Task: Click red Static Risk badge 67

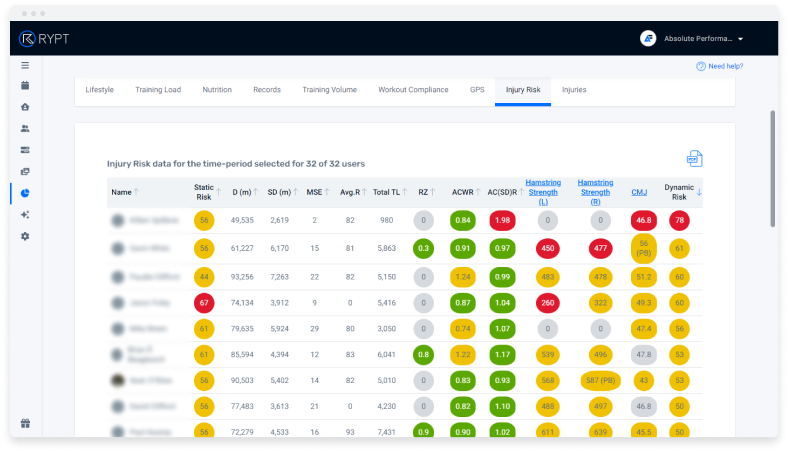Action: pyautogui.click(x=204, y=303)
